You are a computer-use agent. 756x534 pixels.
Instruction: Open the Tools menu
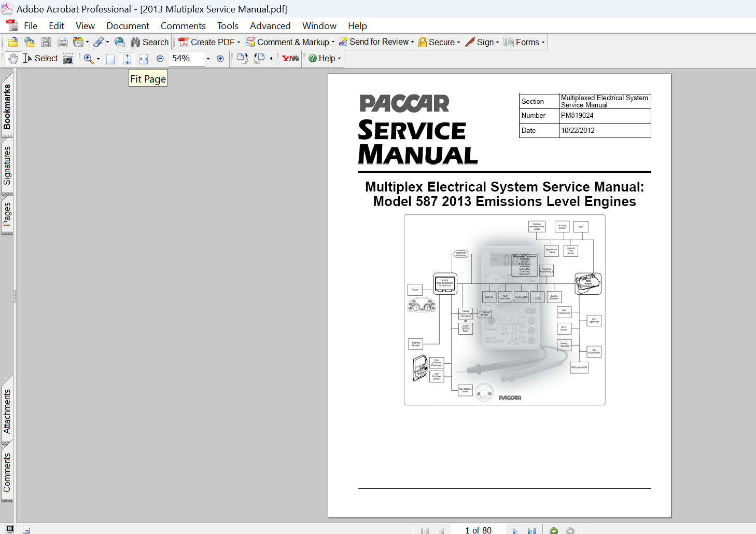tap(228, 26)
